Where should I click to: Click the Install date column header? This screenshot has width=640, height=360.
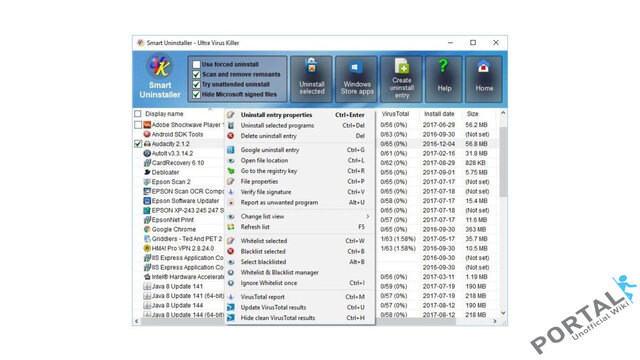pos(440,114)
